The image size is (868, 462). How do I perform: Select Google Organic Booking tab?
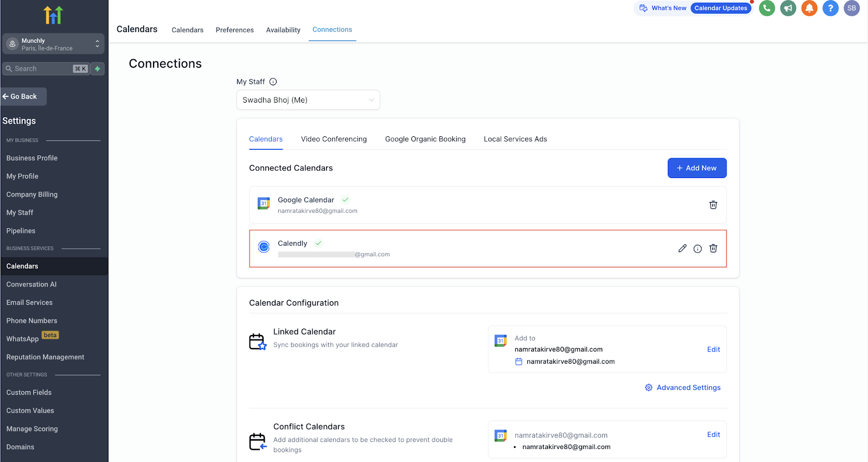[x=425, y=139]
